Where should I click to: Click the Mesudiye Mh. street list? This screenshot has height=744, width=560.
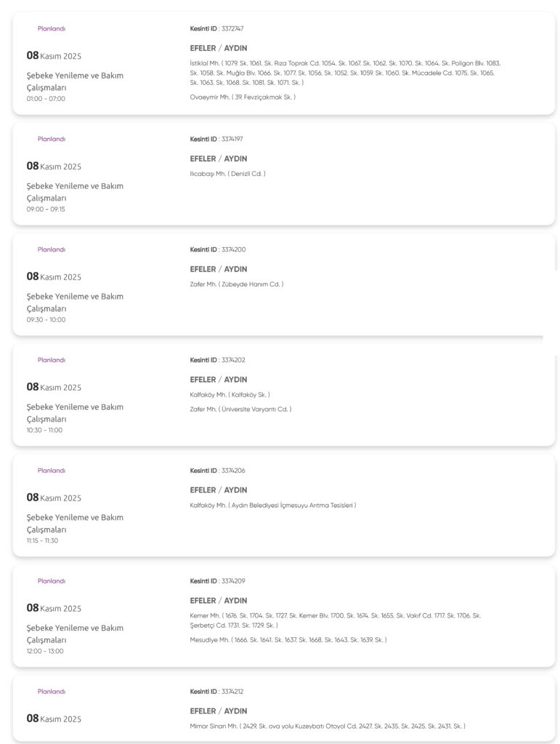tap(288, 640)
